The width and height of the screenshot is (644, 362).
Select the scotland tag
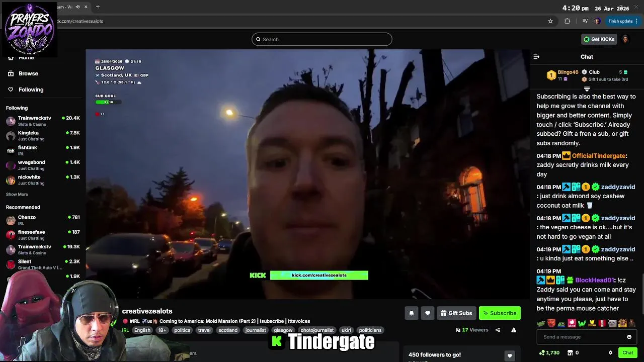point(228,330)
